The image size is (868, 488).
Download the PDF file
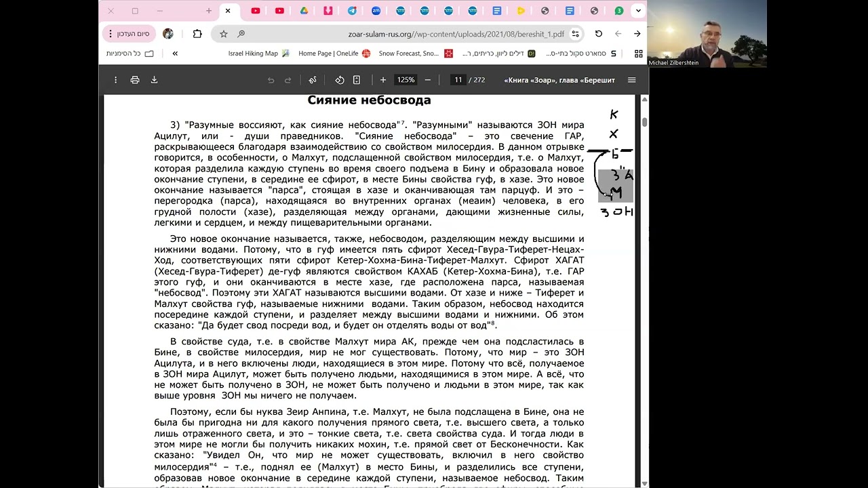(154, 80)
